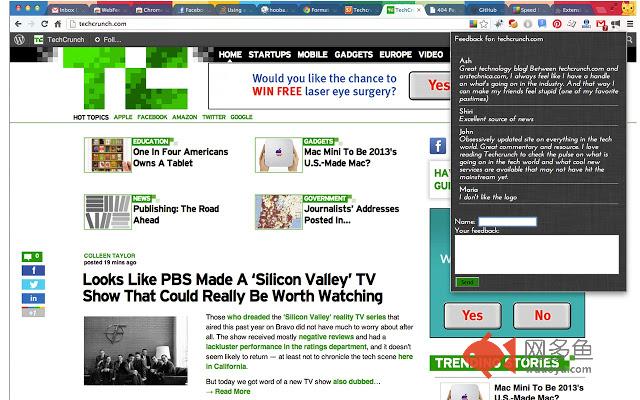Open the Chrome hamburger menu

pyautogui.click(x=630, y=24)
